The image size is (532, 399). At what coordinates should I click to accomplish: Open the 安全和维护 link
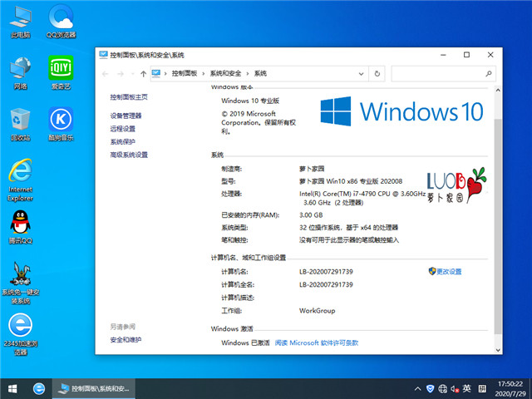point(126,339)
